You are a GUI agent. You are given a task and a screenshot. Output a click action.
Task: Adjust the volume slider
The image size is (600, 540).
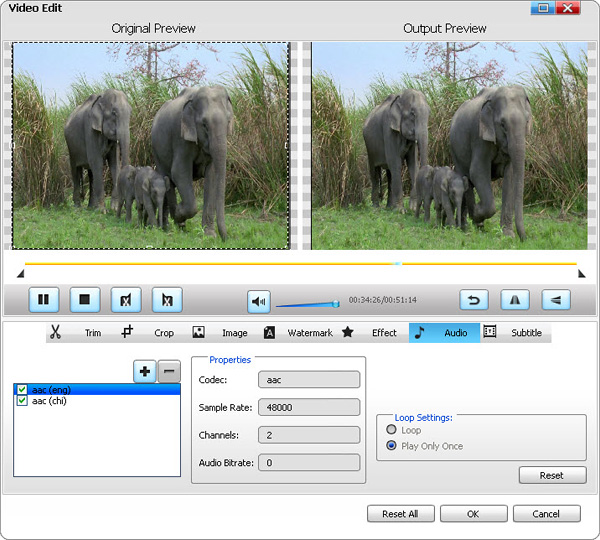point(308,304)
